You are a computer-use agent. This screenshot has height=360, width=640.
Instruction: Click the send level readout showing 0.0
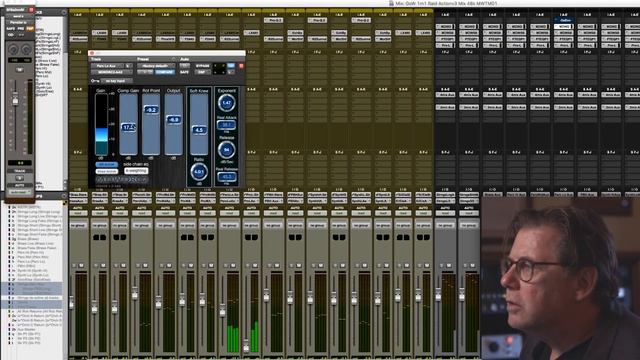pos(19,163)
